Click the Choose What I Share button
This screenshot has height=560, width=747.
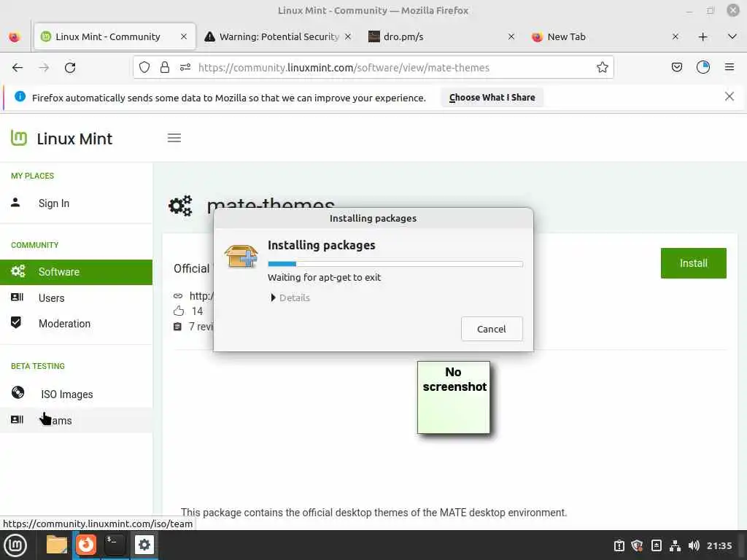coord(492,97)
